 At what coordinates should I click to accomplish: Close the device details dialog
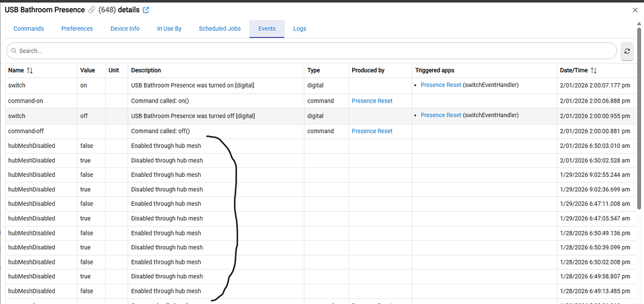[635, 10]
